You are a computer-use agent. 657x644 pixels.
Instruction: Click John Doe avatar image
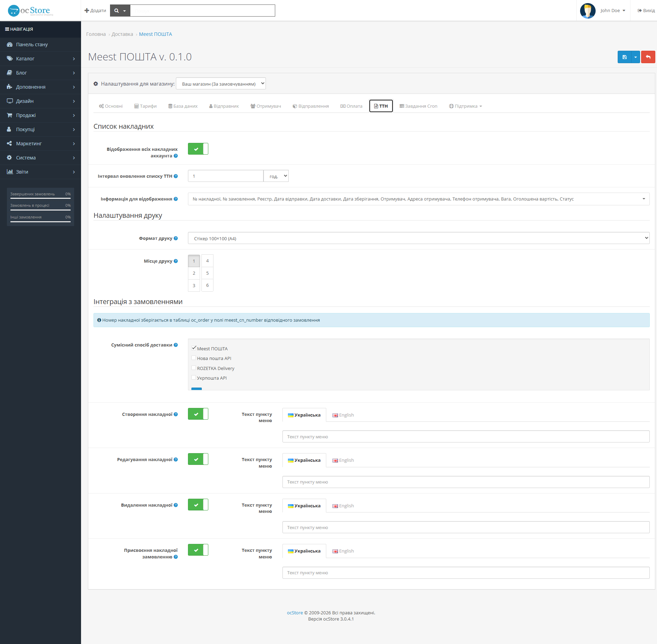tap(588, 11)
